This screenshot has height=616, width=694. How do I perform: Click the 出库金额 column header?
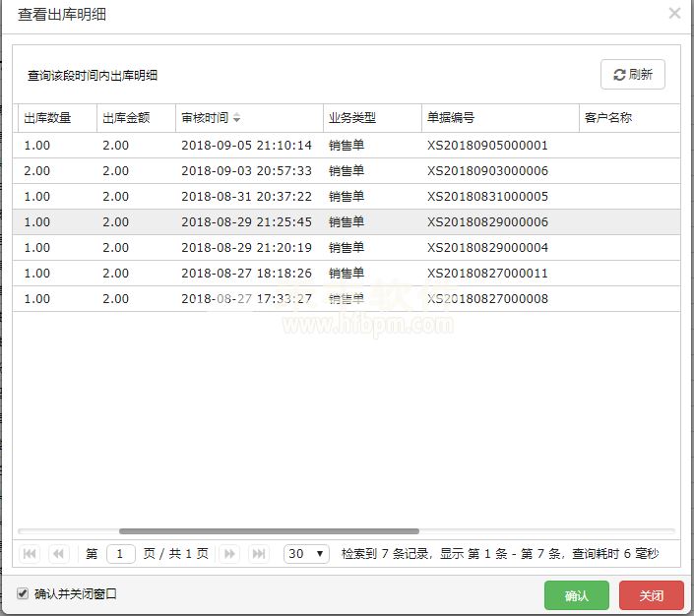[126, 118]
